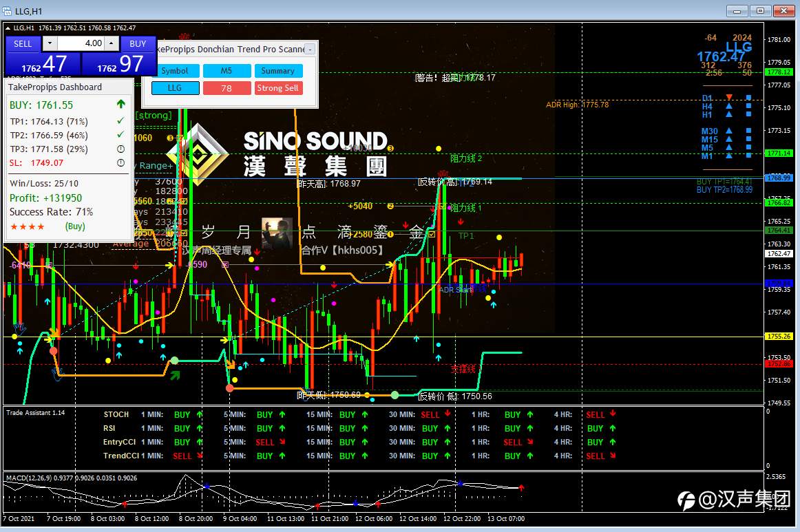Click the STOCH 30 MIN SELL red arrow
Image resolution: width=800 pixels, height=532 pixels.
(x=448, y=414)
